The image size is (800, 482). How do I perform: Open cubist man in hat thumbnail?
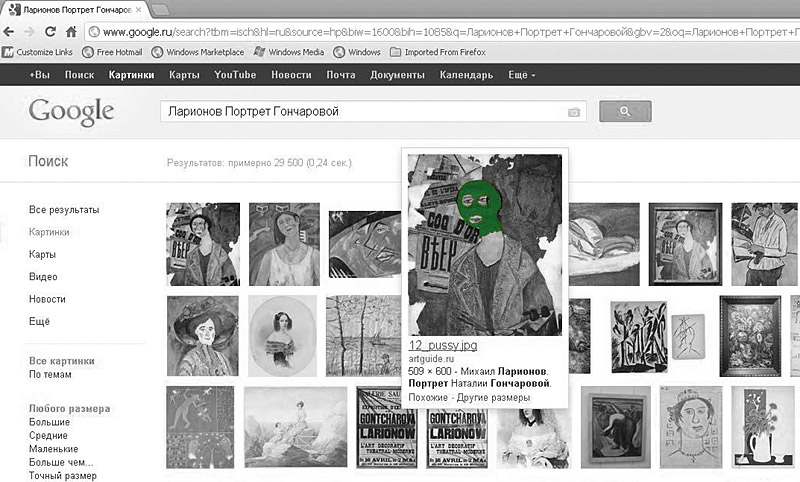coord(364,244)
